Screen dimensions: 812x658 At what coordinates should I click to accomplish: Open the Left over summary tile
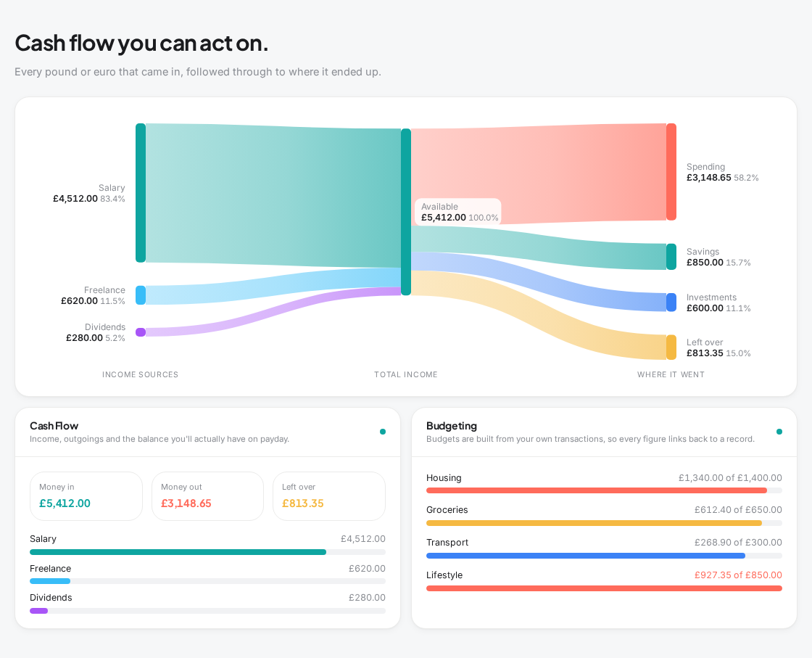pyautogui.click(x=329, y=495)
